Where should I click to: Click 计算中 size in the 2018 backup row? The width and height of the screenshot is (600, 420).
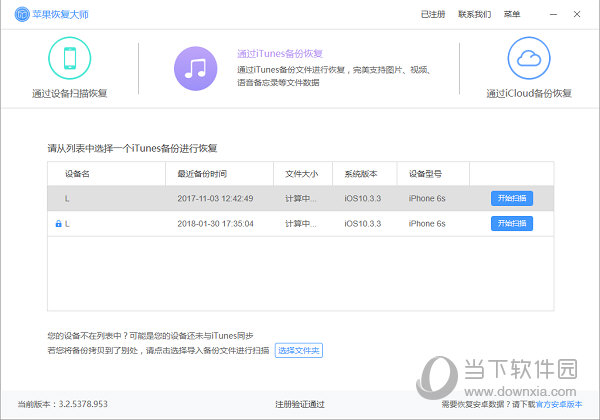coord(301,224)
